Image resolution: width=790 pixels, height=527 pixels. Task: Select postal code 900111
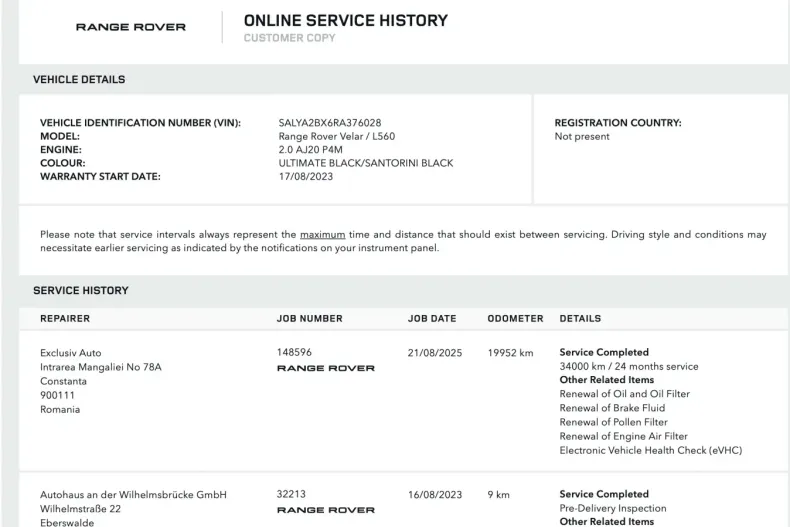pos(57,396)
